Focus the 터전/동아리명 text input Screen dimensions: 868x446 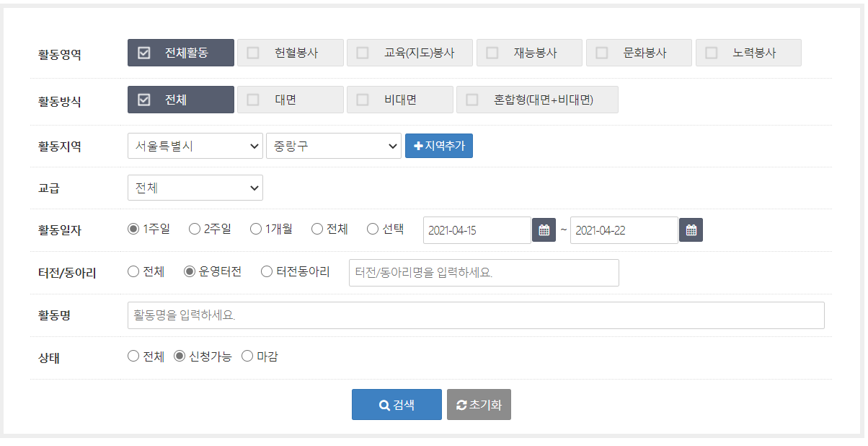pyautogui.click(x=483, y=273)
